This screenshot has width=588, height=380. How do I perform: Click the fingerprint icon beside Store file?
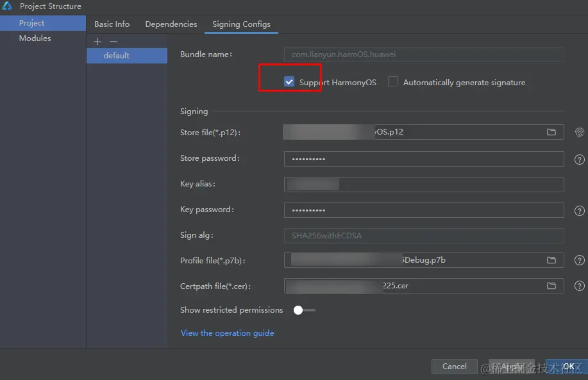point(580,132)
